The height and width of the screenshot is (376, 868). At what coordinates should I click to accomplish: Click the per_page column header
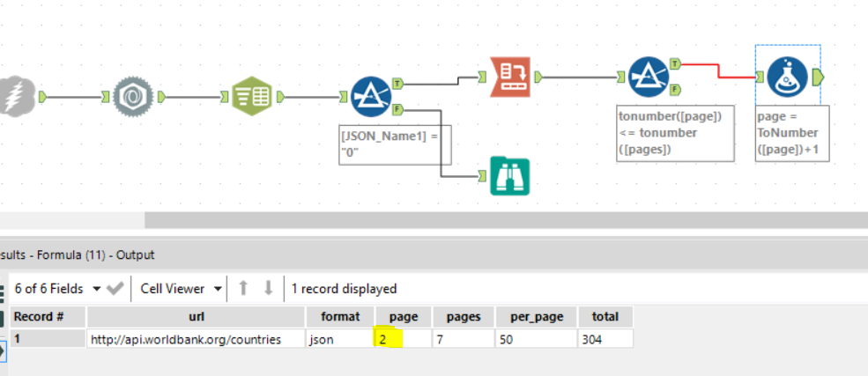click(x=536, y=317)
